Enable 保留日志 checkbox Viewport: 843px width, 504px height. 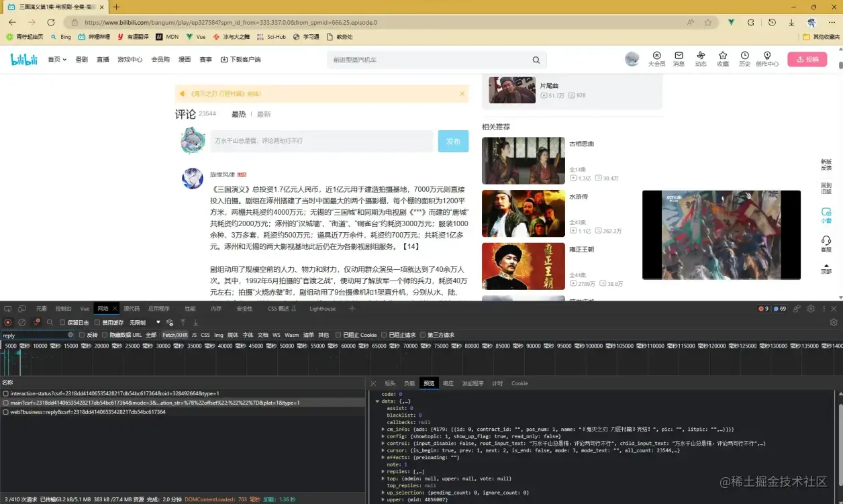click(x=62, y=323)
